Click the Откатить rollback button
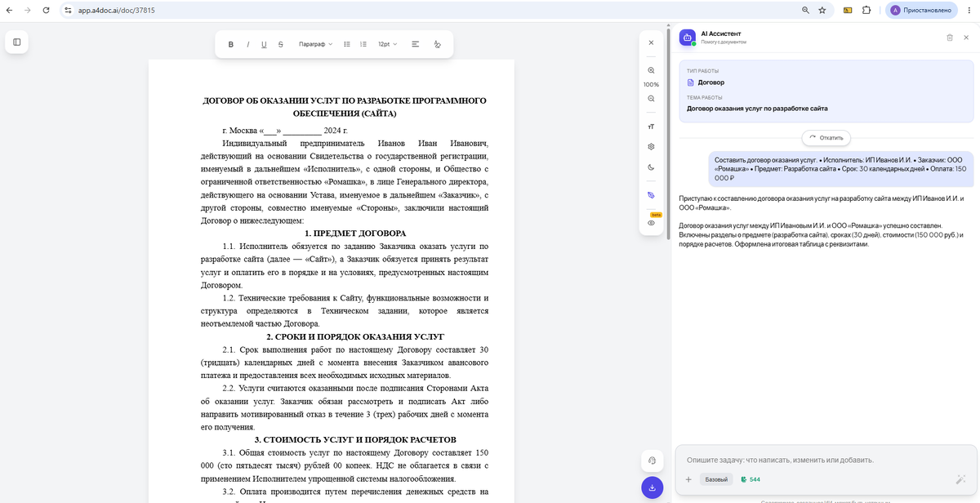Viewport: 980px width, 503px height. coord(826,137)
